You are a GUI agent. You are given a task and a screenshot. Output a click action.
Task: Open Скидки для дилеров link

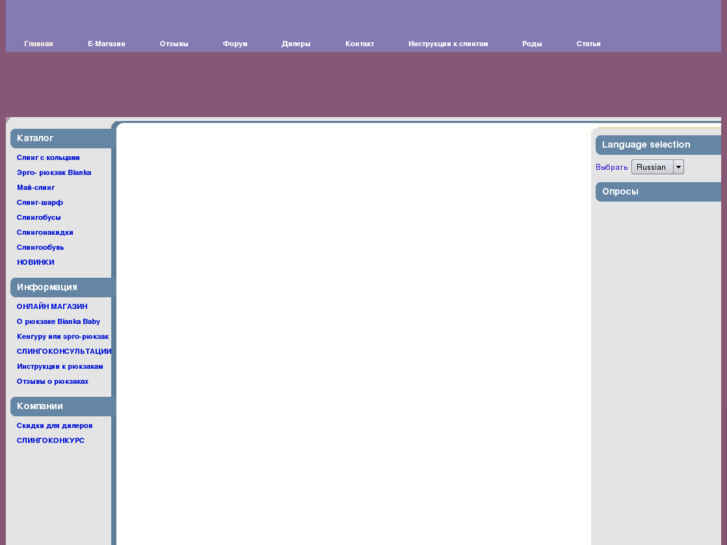pos(55,426)
